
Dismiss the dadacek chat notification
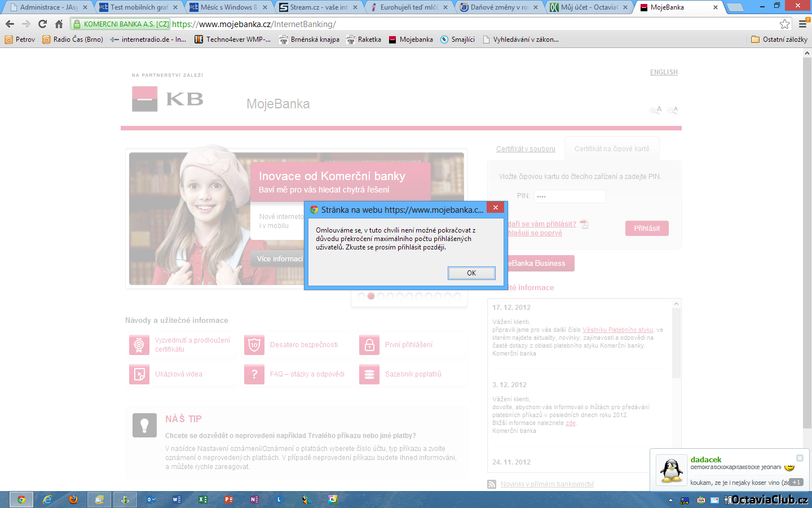click(799, 458)
